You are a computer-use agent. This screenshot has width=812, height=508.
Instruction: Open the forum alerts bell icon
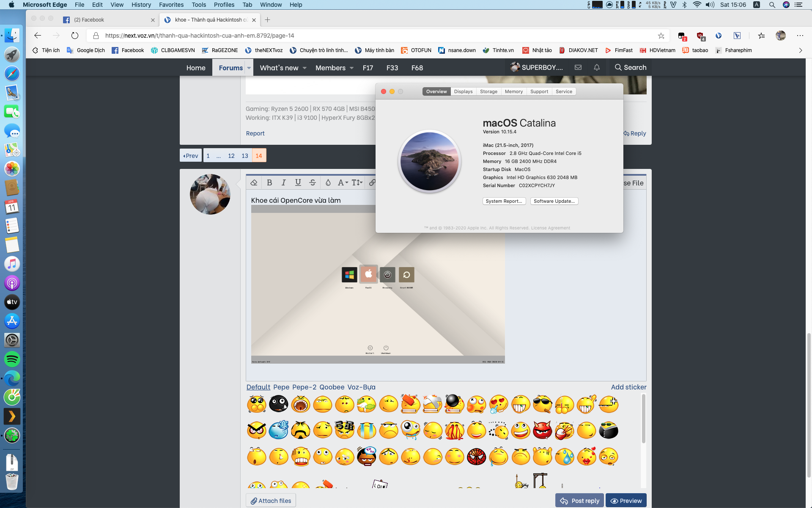tap(597, 67)
